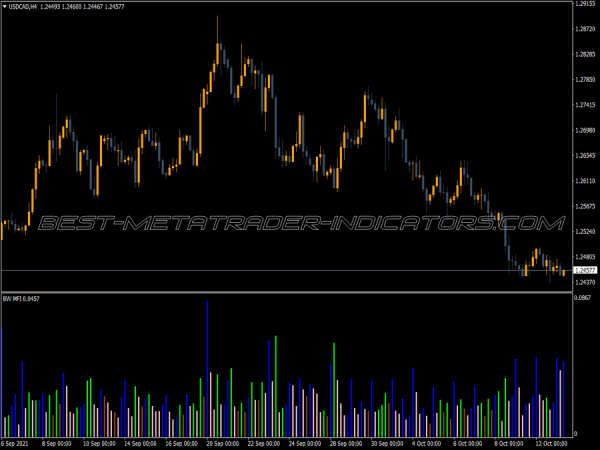Click indicator scale maximum 0.0867
The image size is (600, 450).
point(582,297)
